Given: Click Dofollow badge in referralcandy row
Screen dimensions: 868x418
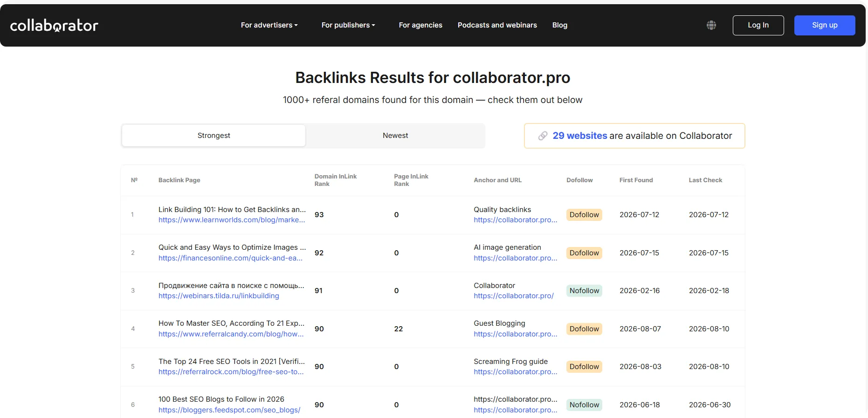Looking at the screenshot, I should click(584, 329).
